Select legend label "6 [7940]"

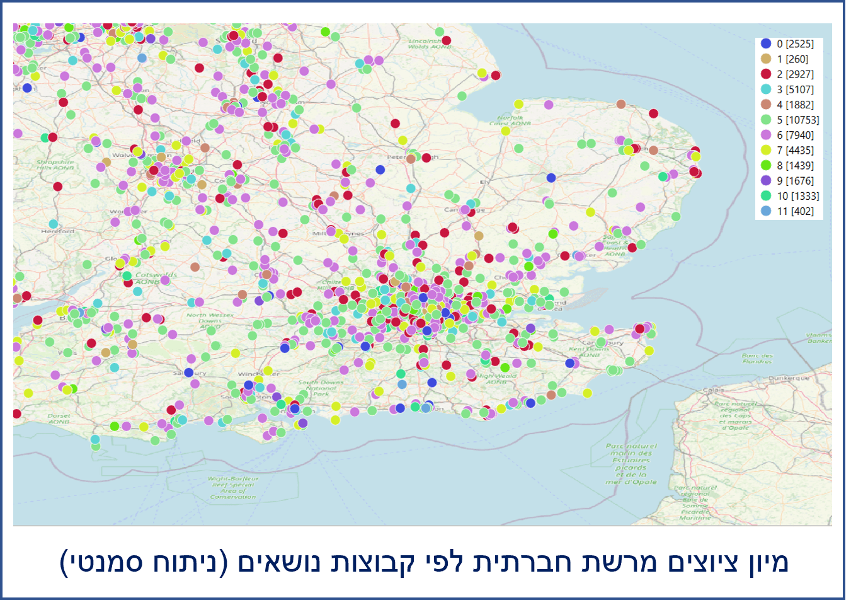coord(795,135)
